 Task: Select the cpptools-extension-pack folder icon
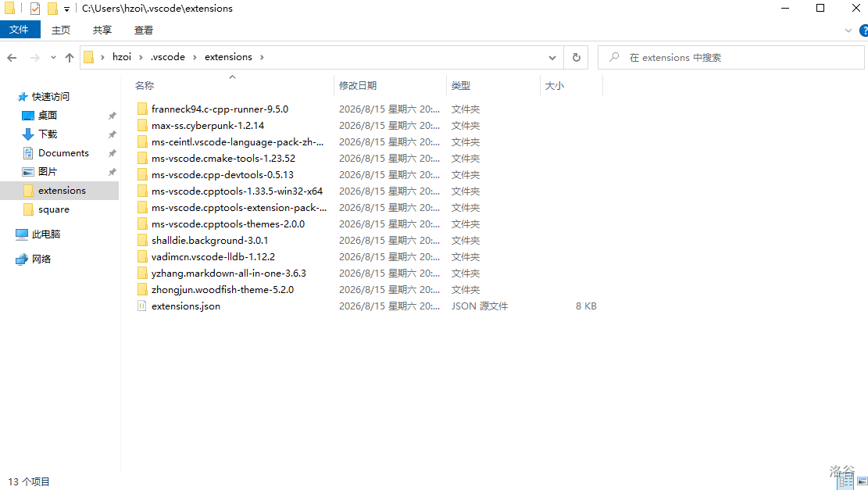(x=142, y=208)
